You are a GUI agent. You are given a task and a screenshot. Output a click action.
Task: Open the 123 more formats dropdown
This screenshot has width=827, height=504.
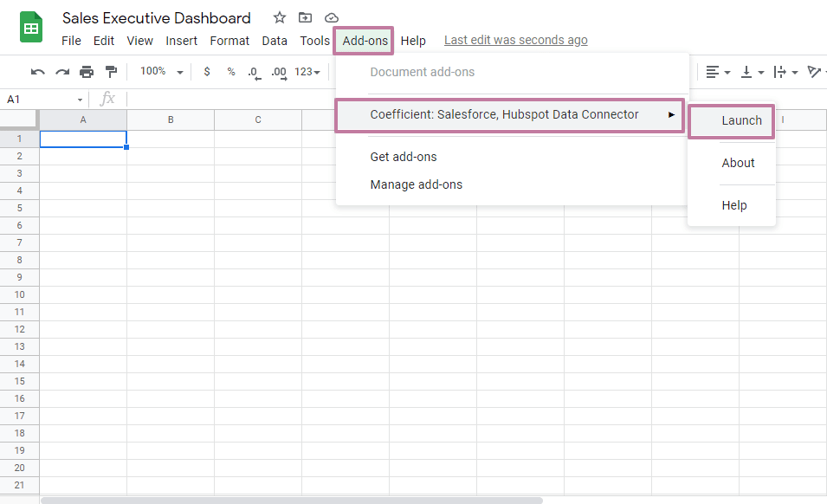307,72
